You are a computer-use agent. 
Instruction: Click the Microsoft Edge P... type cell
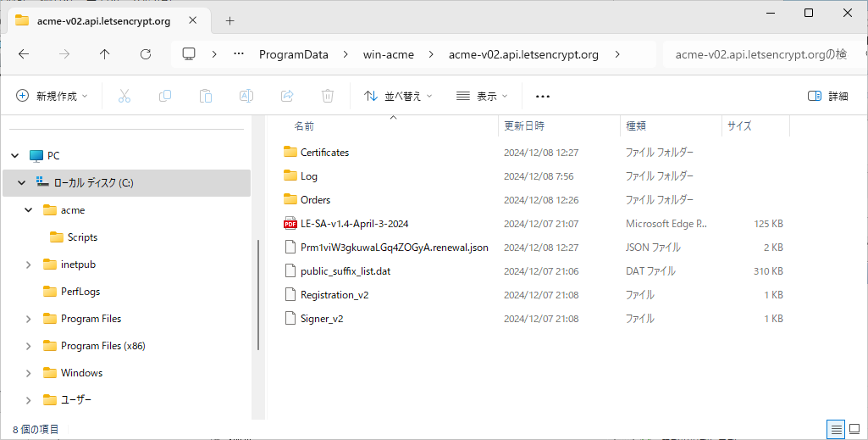666,224
